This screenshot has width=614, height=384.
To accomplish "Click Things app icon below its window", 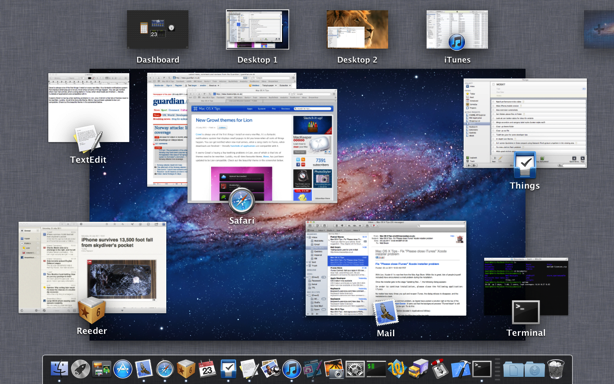I will tap(525, 165).
